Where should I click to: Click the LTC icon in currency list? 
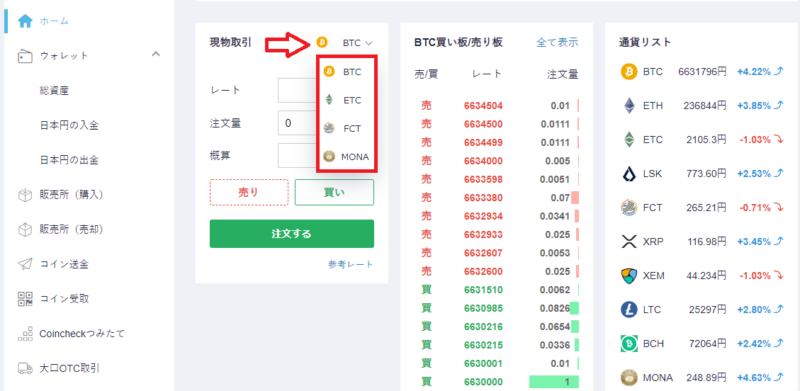(629, 309)
